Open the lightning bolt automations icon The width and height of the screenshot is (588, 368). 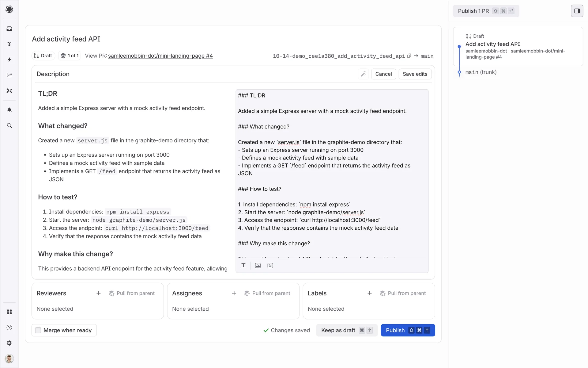coord(9,59)
